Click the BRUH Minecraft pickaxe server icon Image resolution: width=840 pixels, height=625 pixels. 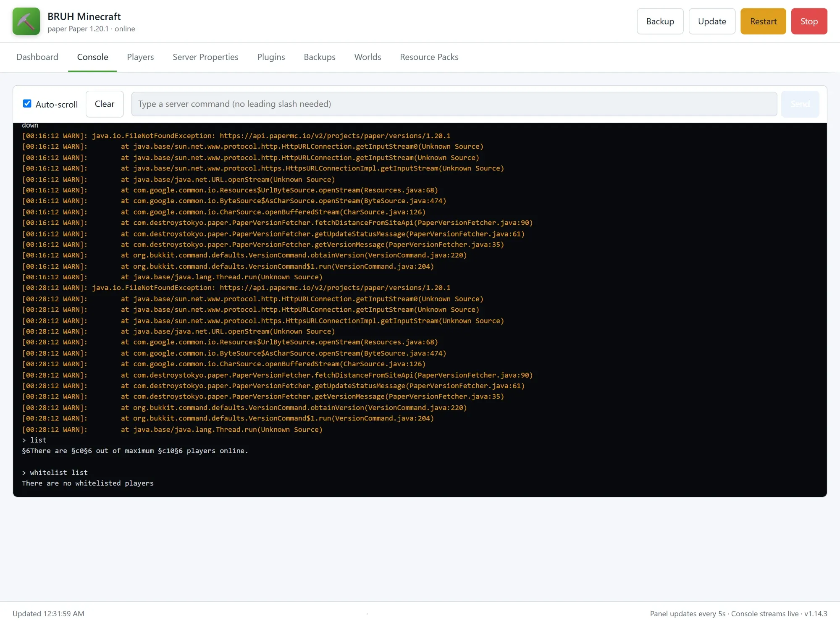pos(26,21)
